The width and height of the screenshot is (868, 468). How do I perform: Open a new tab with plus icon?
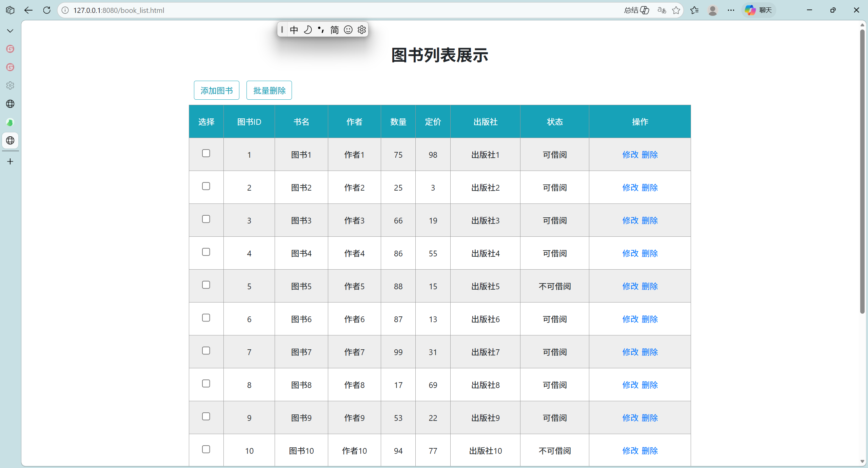[10, 161]
